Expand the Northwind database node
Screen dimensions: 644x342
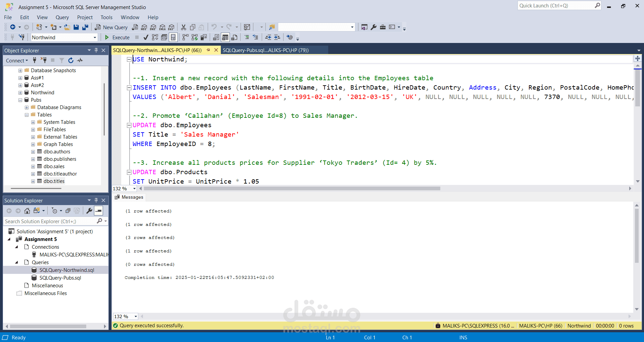(20, 93)
